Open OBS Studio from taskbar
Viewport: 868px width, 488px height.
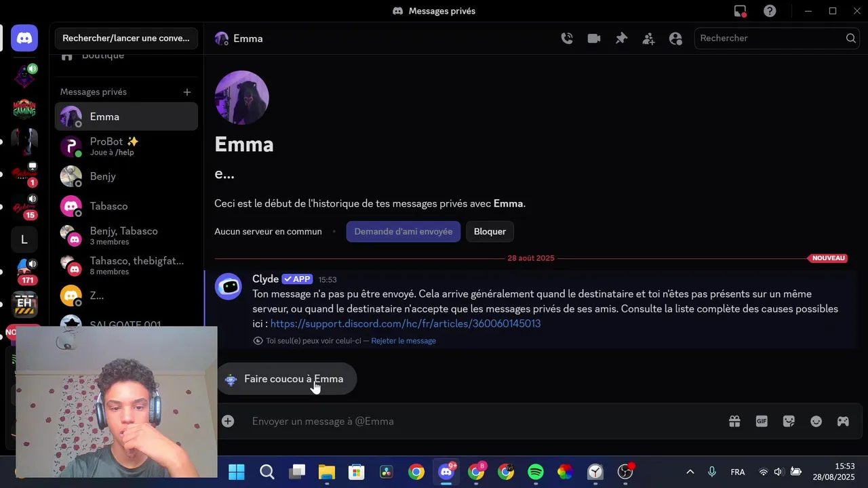(x=625, y=472)
